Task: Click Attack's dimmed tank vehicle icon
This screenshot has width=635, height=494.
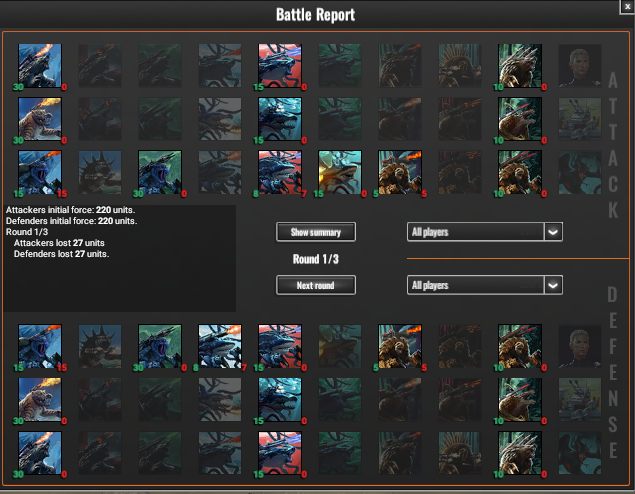Action: (x=580, y=119)
